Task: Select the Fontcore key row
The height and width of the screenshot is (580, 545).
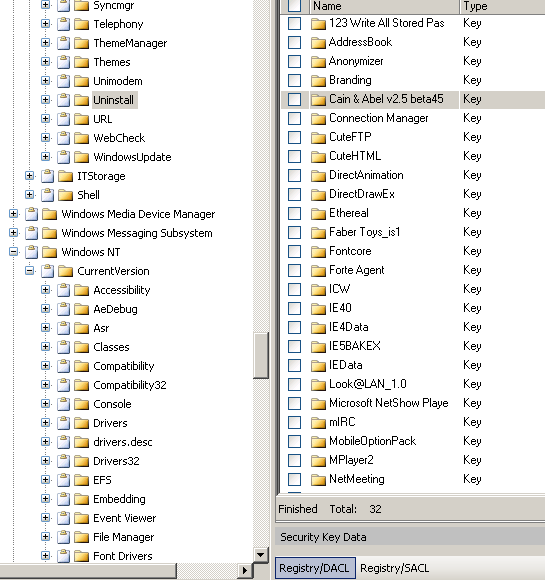Action: [x=413, y=251]
